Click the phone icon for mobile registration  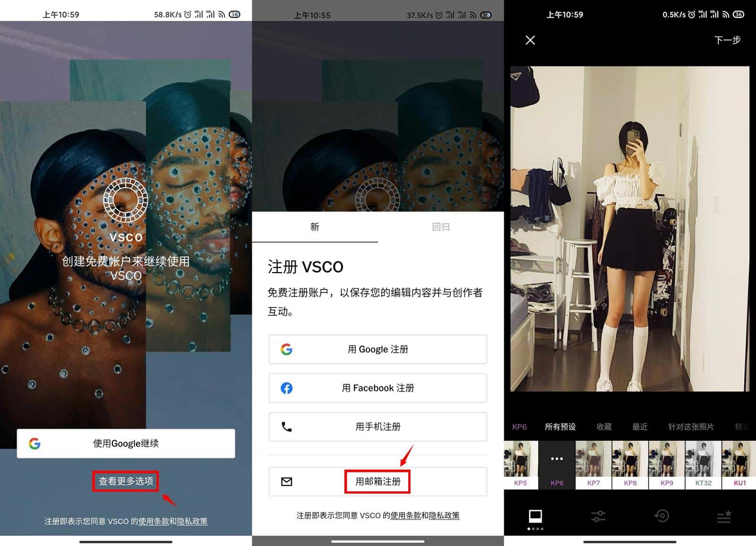[286, 427]
